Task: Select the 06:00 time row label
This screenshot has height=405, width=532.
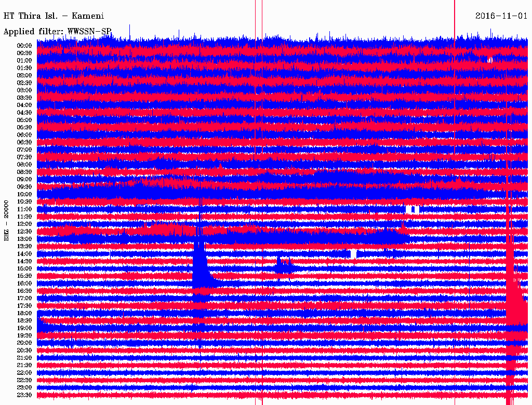Action: click(24, 135)
